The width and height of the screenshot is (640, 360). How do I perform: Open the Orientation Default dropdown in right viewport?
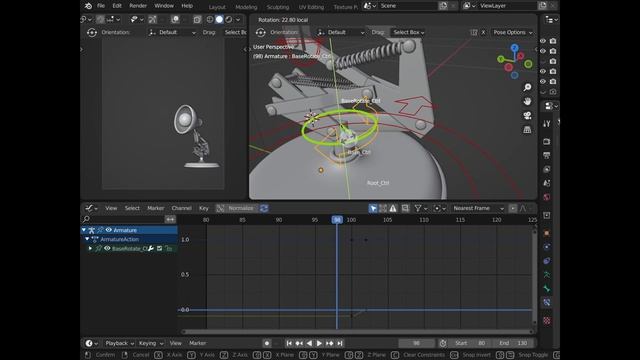pyautogui.click(x=341, y=32)
